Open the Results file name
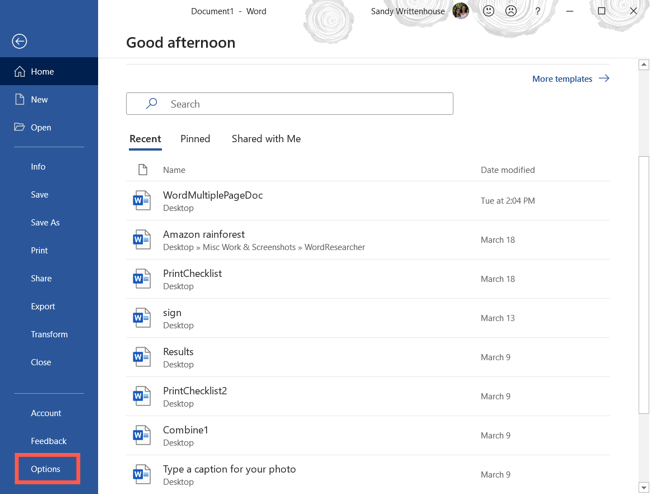 click(178, 351)
